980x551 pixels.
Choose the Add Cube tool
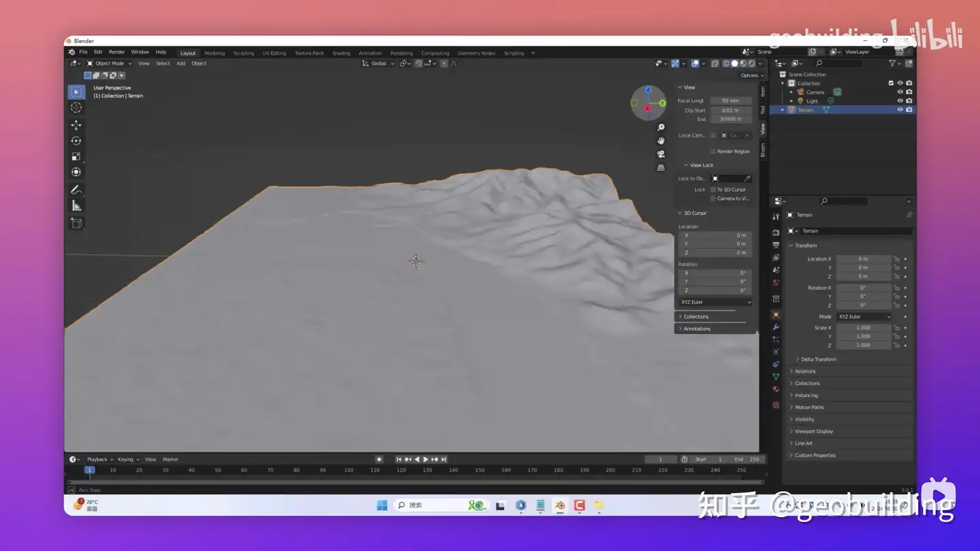point(76,223)
